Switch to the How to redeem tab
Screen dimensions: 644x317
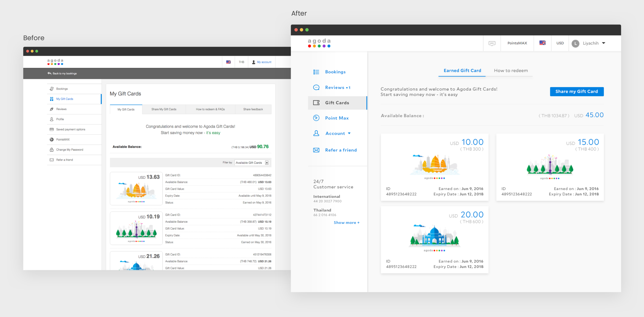point(511,71)
